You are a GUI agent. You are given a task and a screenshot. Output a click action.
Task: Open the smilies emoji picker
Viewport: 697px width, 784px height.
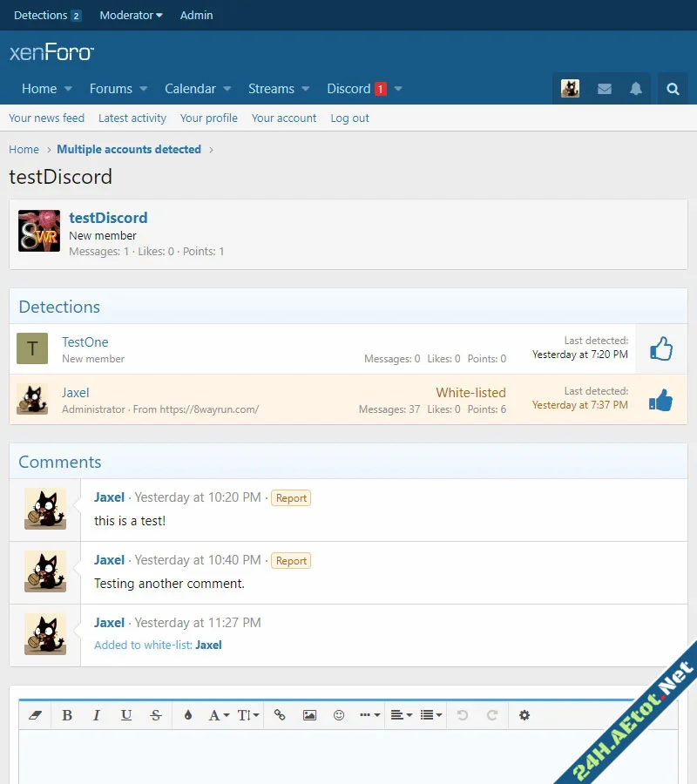coord(339,715)
